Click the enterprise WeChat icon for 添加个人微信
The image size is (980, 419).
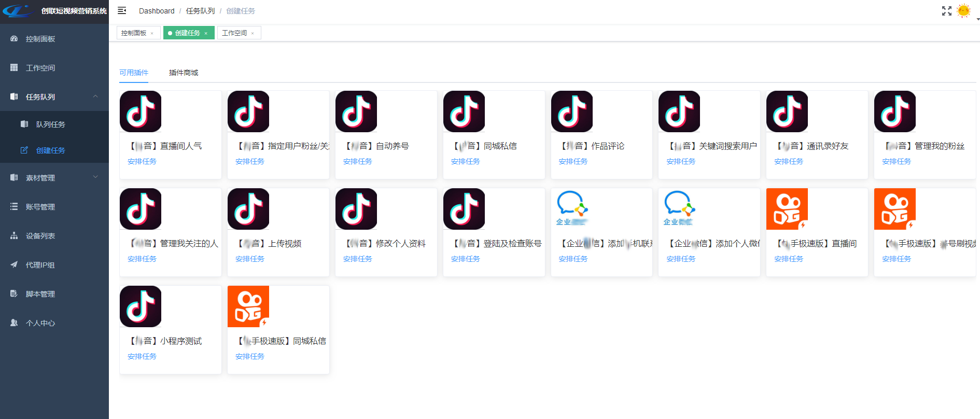679,209
